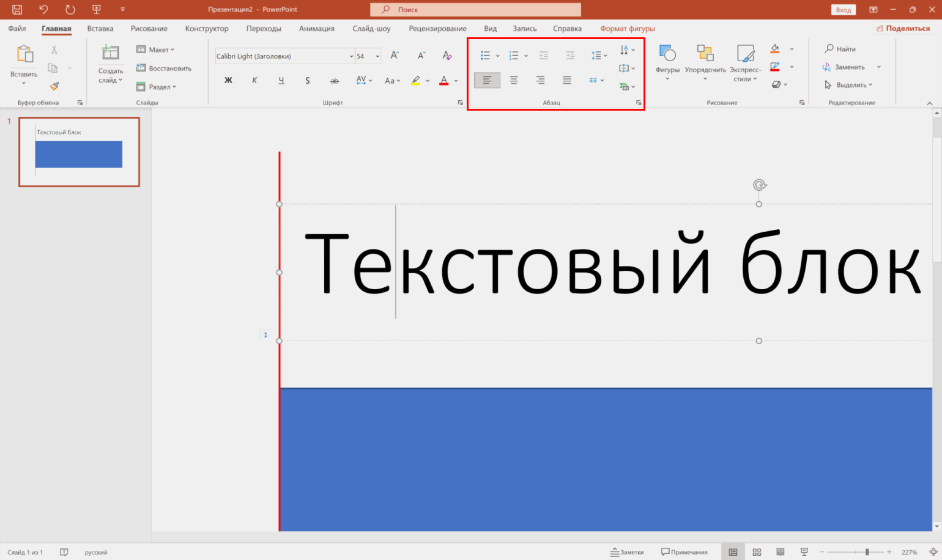
Task: Expand the Макет layout dropdown
Action: tap(156, 50)
